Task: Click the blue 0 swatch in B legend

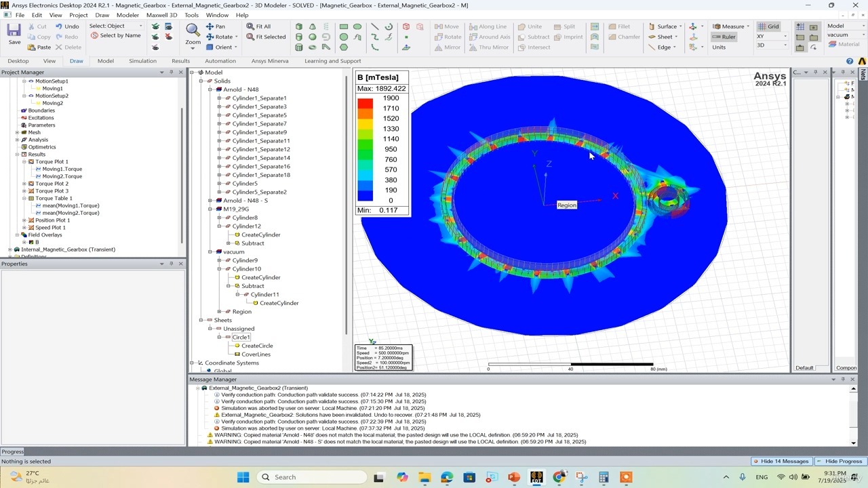Action: tap(365, 196)
